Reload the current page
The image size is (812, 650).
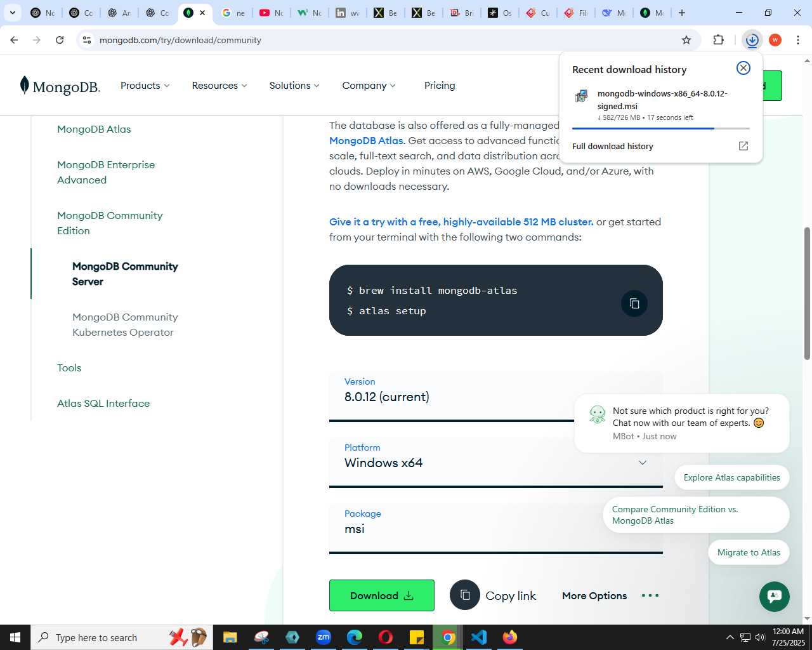pos(60,40)
